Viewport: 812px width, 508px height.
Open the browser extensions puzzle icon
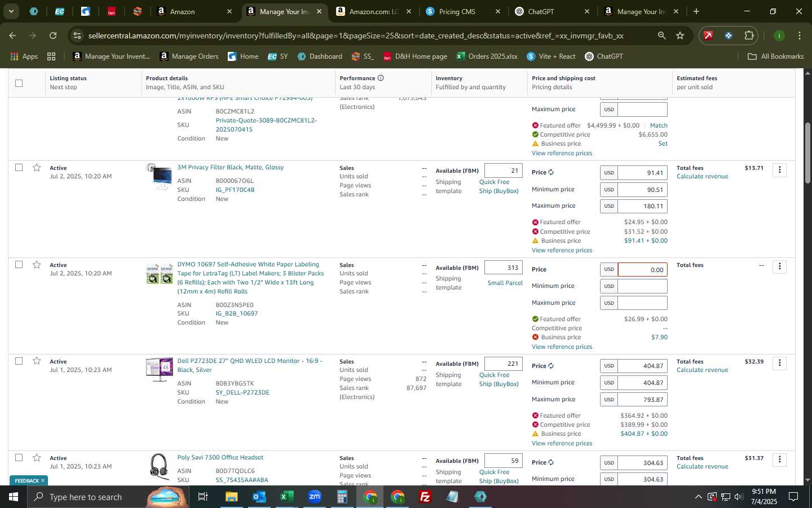[x=749, y=36]
